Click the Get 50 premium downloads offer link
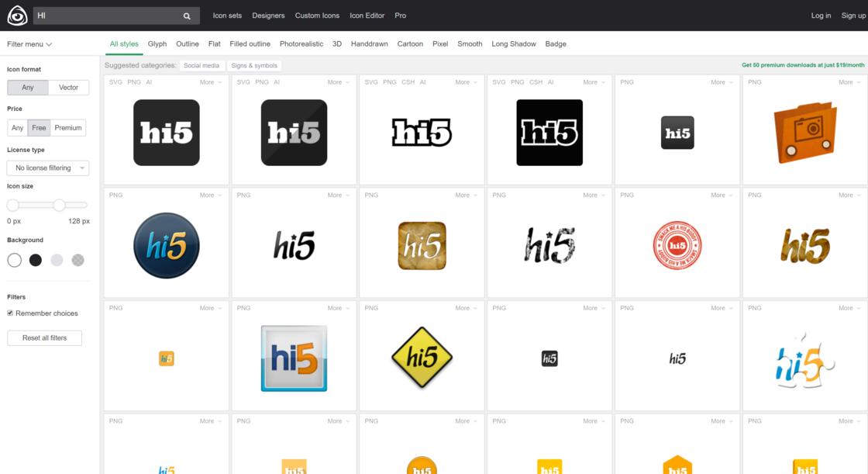868x474 pixels. [803, 65]
